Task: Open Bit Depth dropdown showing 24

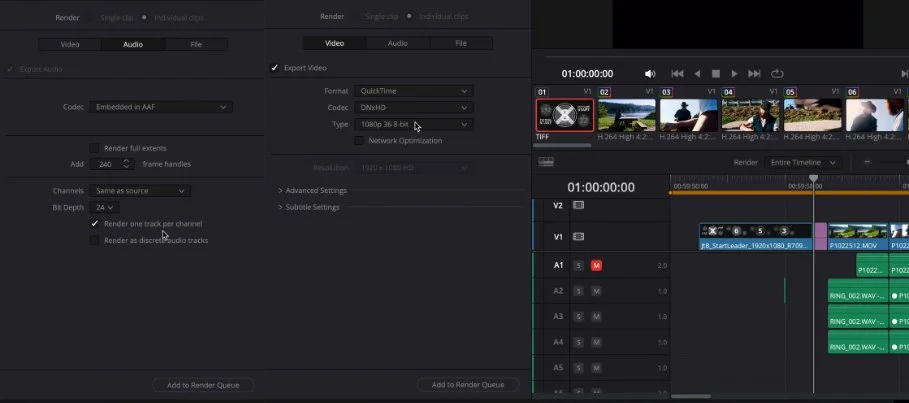Action: (x=104, y=207)
